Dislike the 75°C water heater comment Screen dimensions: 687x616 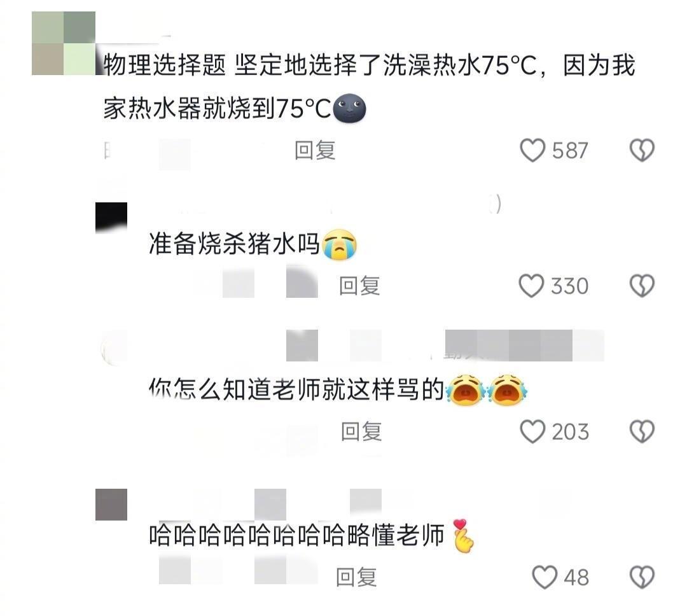[642, 150]
